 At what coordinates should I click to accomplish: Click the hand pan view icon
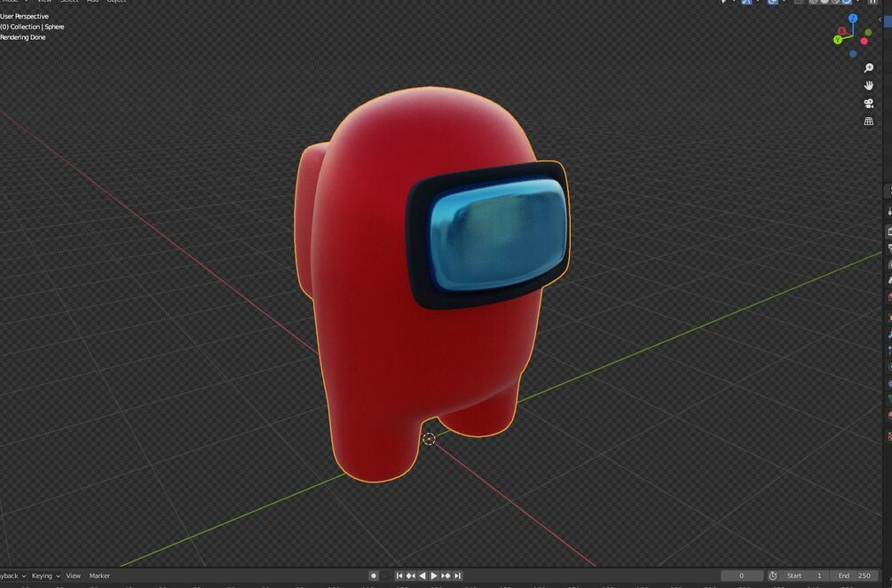coord(869,86)
